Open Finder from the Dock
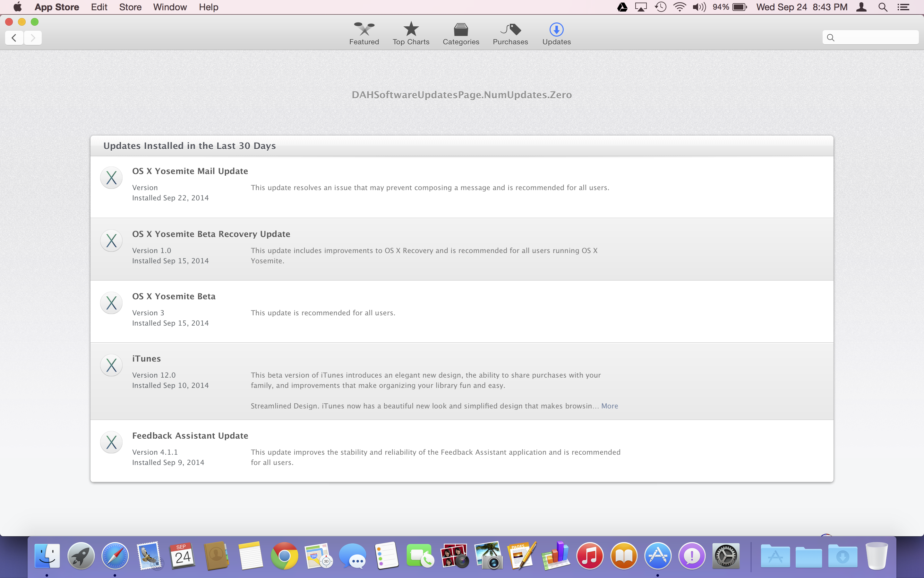924x578 pixels. 47,556
